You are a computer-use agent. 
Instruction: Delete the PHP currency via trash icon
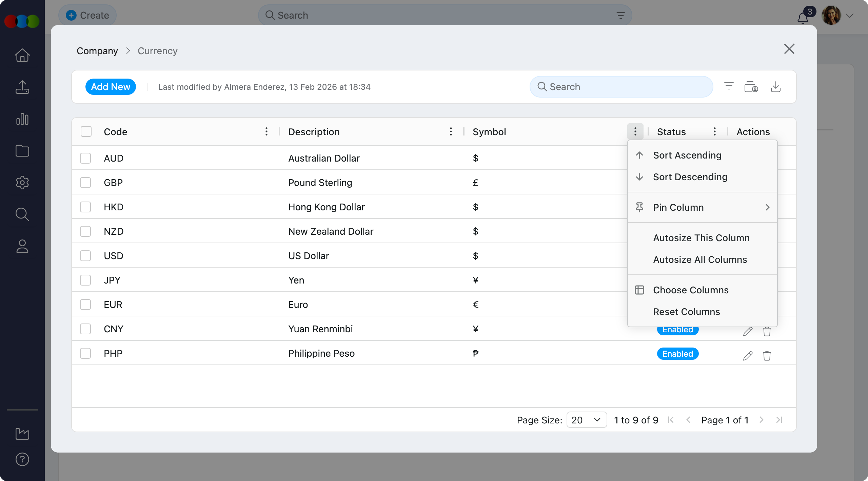pos(767,356)
